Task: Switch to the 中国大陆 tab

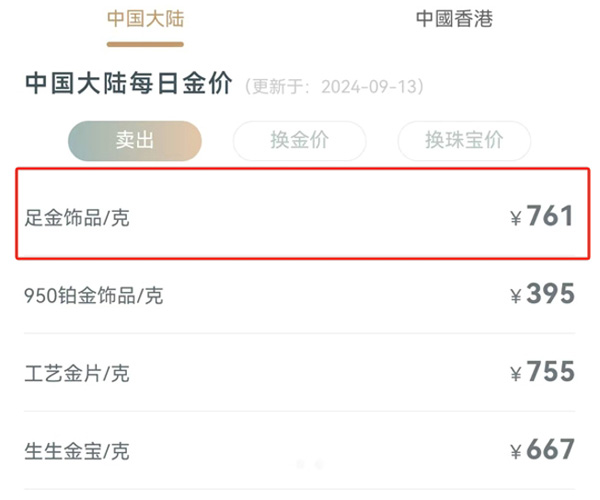Action: 145,18
